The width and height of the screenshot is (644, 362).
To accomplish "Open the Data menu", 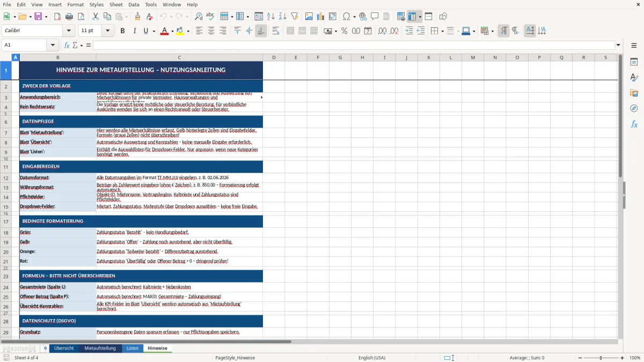I will click(134, 4).
